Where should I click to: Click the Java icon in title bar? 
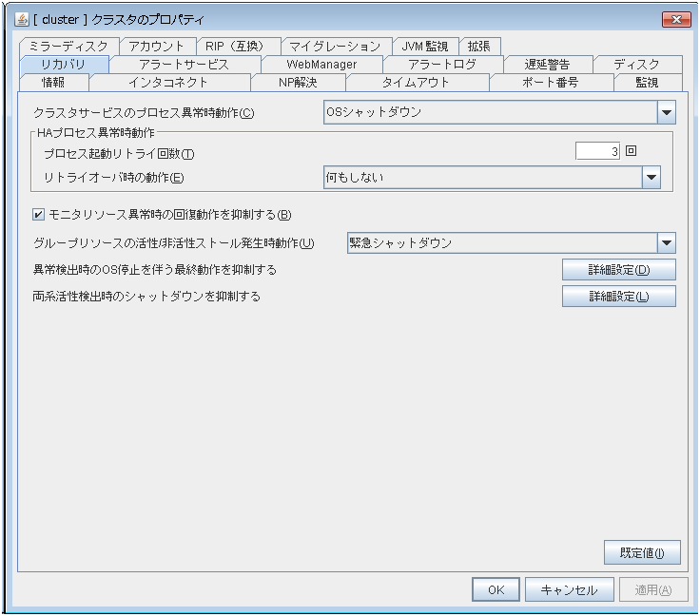point(21,19)
